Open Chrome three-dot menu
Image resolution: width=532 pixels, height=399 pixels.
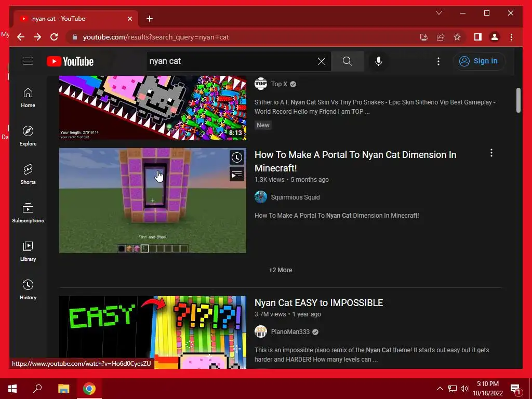[511, 37]
